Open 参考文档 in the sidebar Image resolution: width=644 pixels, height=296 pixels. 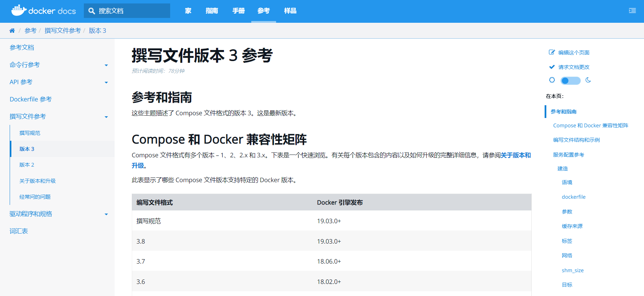pos(22,48)
